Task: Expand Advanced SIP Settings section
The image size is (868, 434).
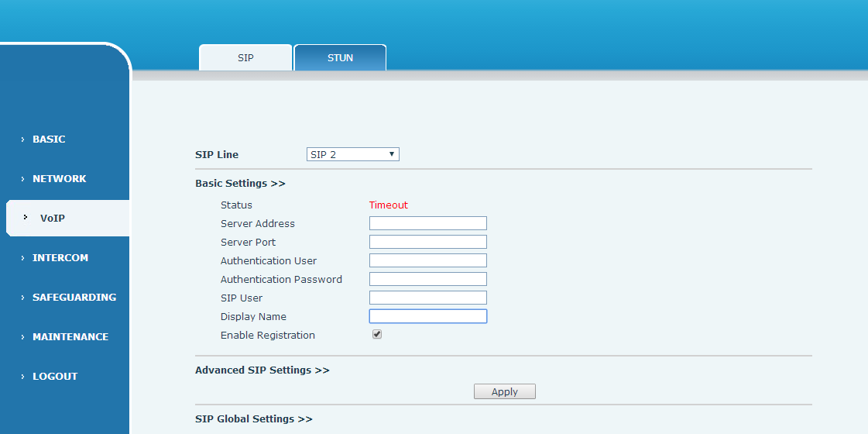Action: (262, 370)
